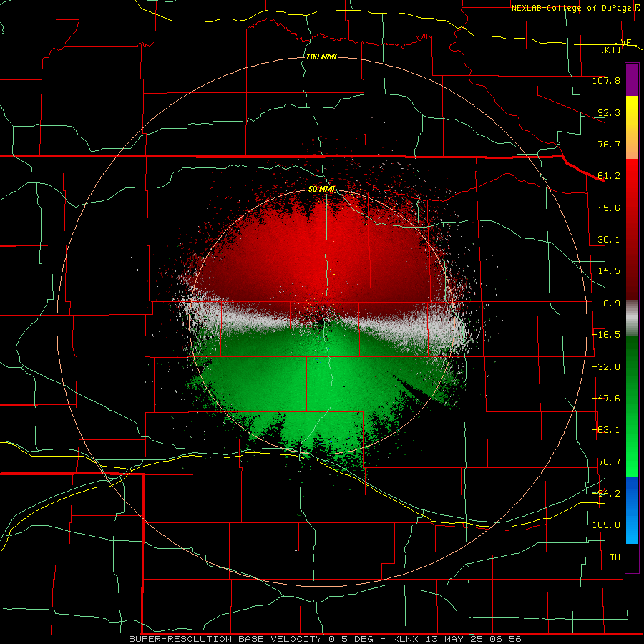Pick the dark green color bar segment
The height and width of the screenshot is (644, 644).
[x=632, y=357]
